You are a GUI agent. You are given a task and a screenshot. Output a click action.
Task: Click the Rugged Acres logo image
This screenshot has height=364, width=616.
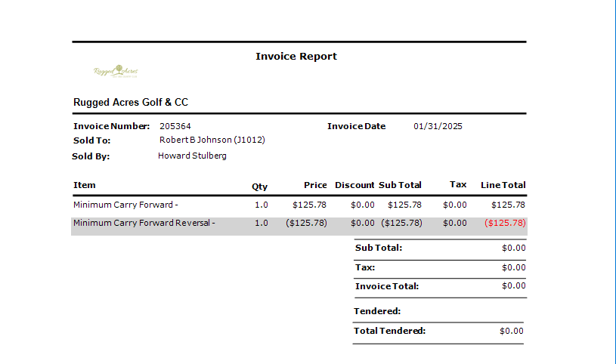click(116, 71)
